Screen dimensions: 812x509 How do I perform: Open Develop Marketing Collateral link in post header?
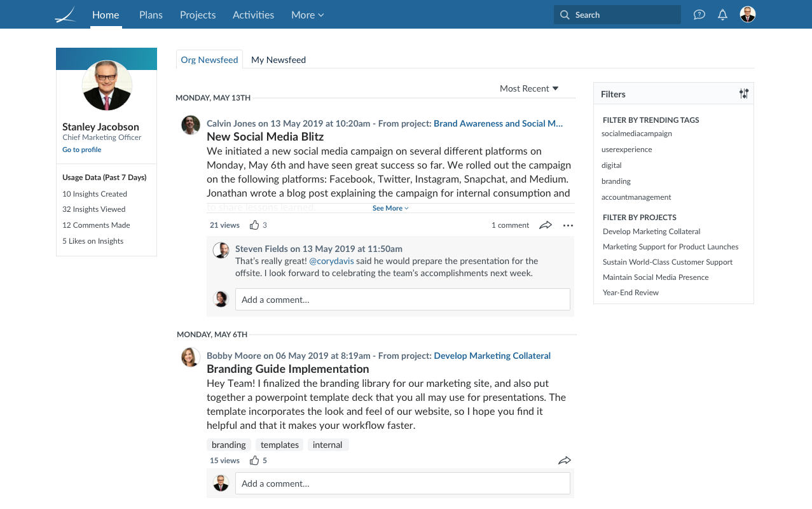click(492, 356)
